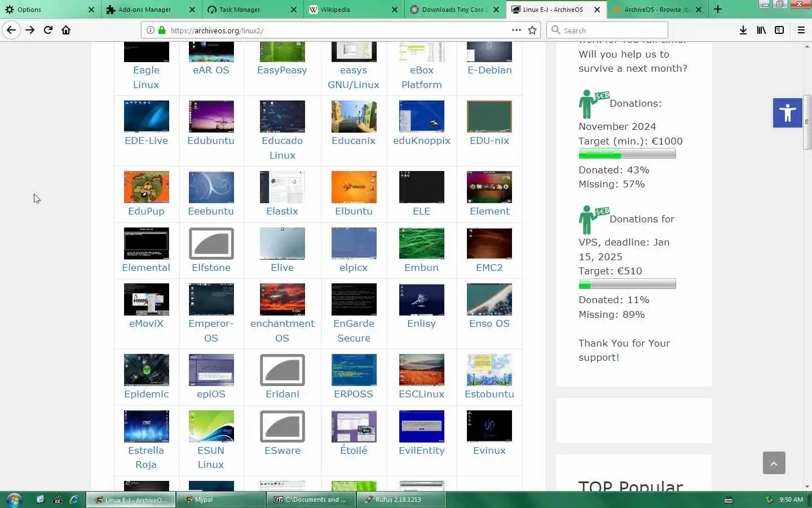Open the Rufus 2.18.1213 taskbar window
The image size is (812, 508).
[401, 500]
